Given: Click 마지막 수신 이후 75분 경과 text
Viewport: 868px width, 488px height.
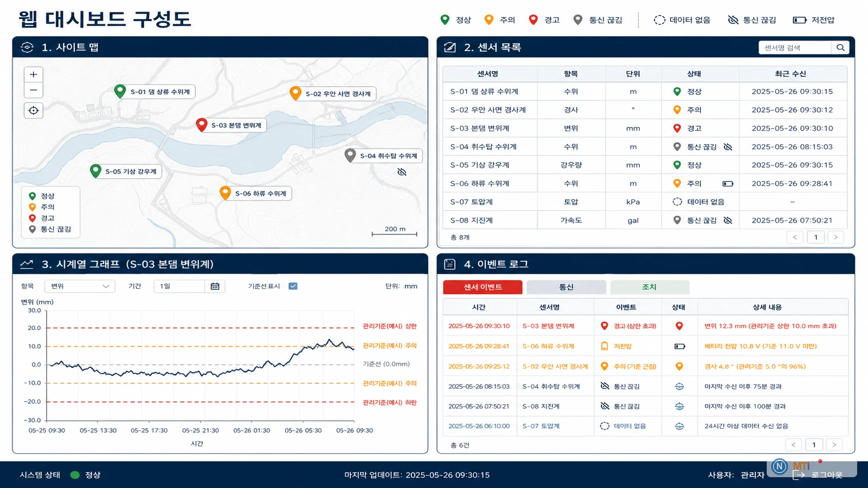Looking at the screenshot, I should pyautogui.click(x=743, y=387).
